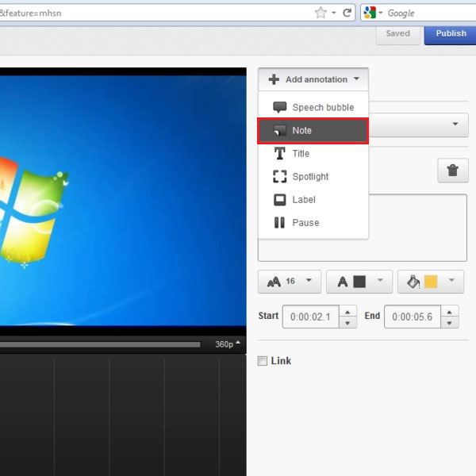Viewport: 476px width, 476px height.
Task: Open the address bar history dropdown arrow
Action: pyautogui.click(x=334, y=13)
